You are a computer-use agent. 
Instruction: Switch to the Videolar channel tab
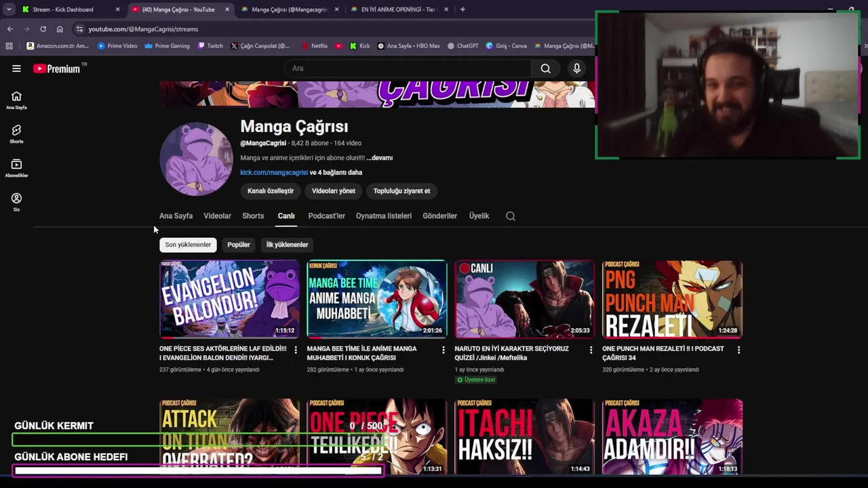217,216
